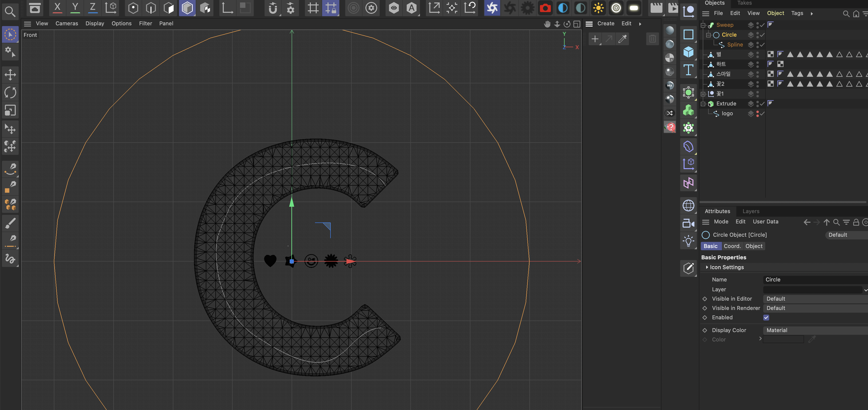Open Visible in Renderer dropdown

tap(815, 308)
